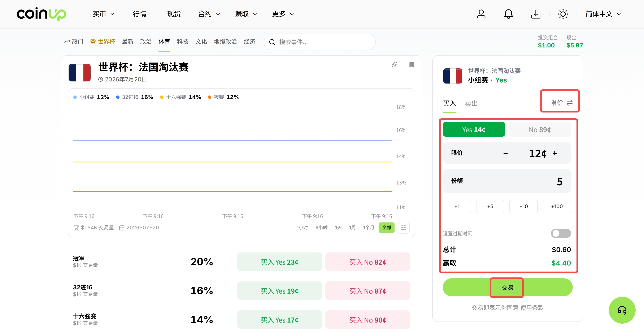Open 使用条款 link
Screen dimensions: 644x332
[532, 307]
